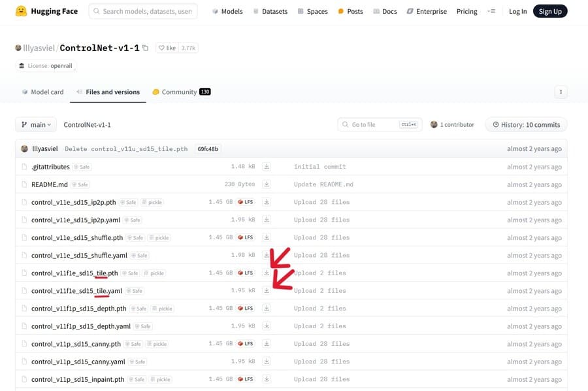Open Docs in the top navigation
The height and width of the screenshot is (391, 588).
point(385,11)
